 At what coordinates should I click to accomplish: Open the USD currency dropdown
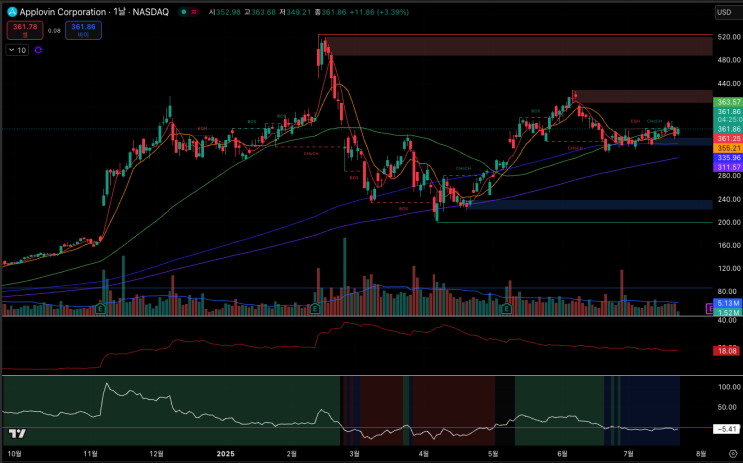pos(728,12)
